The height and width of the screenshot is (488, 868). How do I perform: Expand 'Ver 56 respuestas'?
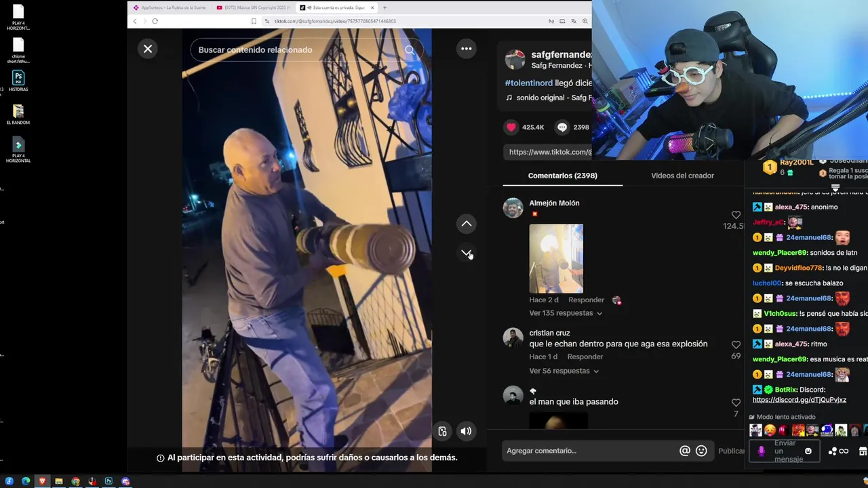(564, 371)
